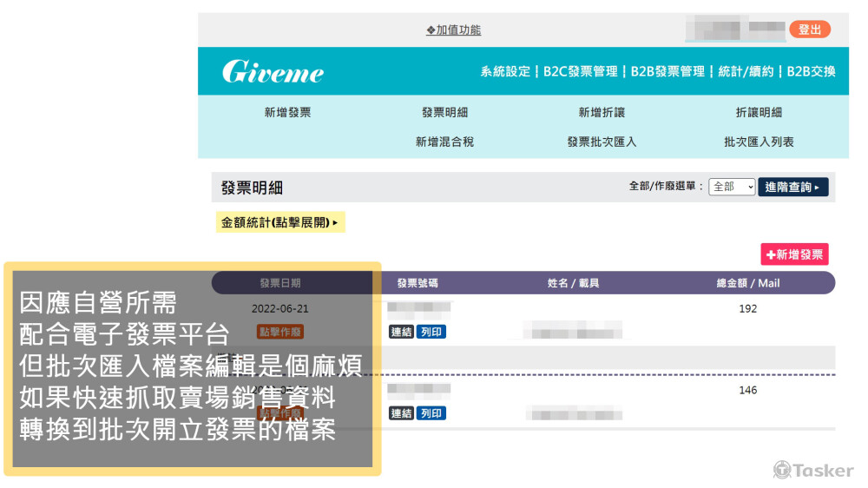Expand the 進階查詢 advanced search

click(792, 188)
